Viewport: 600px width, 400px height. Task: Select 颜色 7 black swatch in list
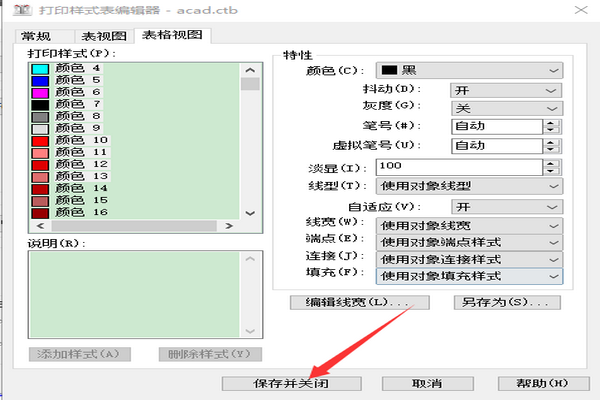click(x=40, y=104)
